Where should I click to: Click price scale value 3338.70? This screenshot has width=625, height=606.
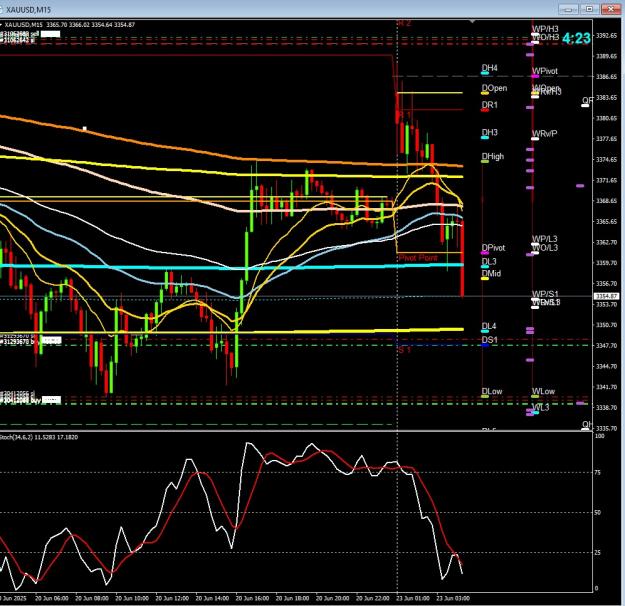[606, 407]
